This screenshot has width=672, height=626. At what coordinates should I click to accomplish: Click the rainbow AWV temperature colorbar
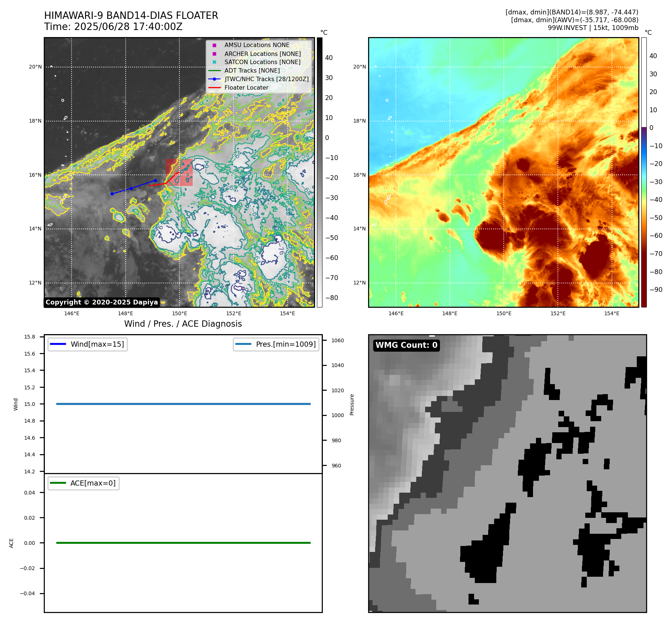pyautogui.click(x=644, y=172)
